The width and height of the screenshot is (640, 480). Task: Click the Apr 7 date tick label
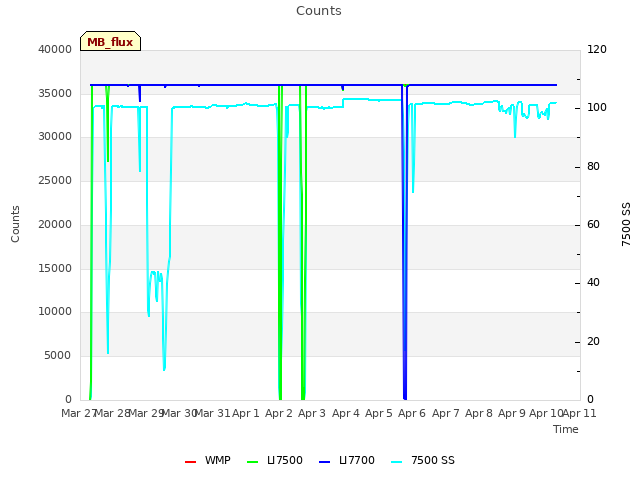(446, 413)
